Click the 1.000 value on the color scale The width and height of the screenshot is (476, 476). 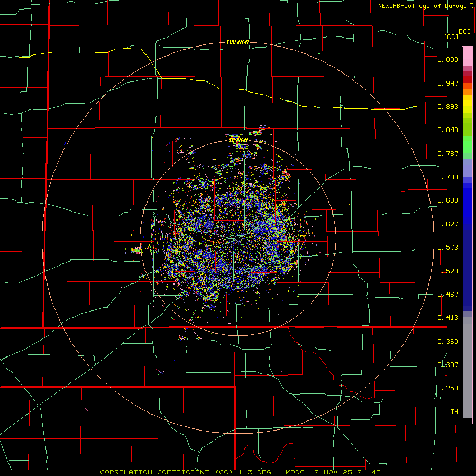(448, 59)
